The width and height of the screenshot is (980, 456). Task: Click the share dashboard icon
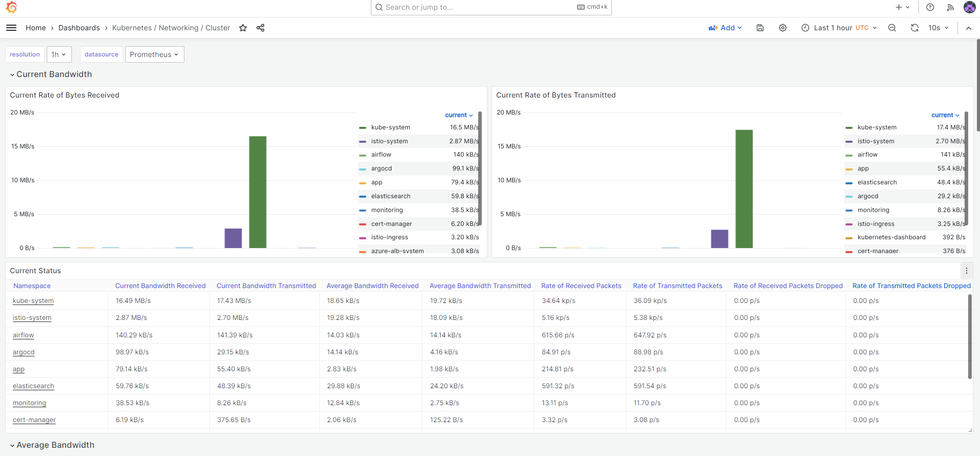[x=260, y=28]
